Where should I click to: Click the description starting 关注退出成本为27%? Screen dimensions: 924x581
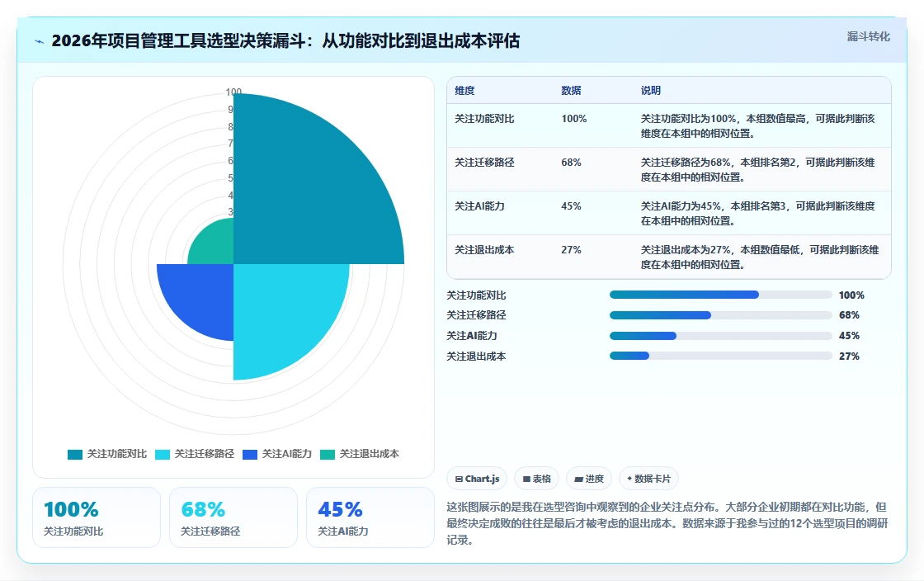(x=760, y=257)
